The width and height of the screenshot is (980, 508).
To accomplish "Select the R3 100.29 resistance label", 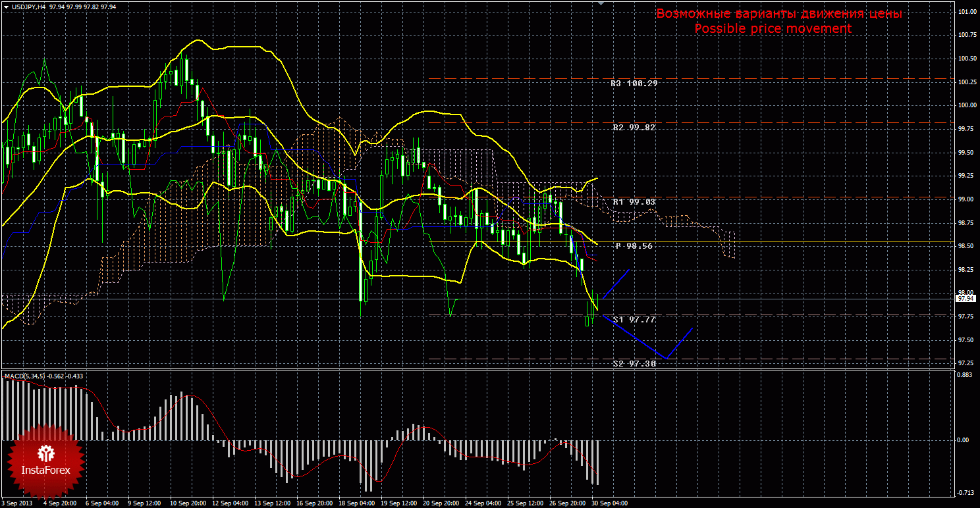I will (633, 84).
